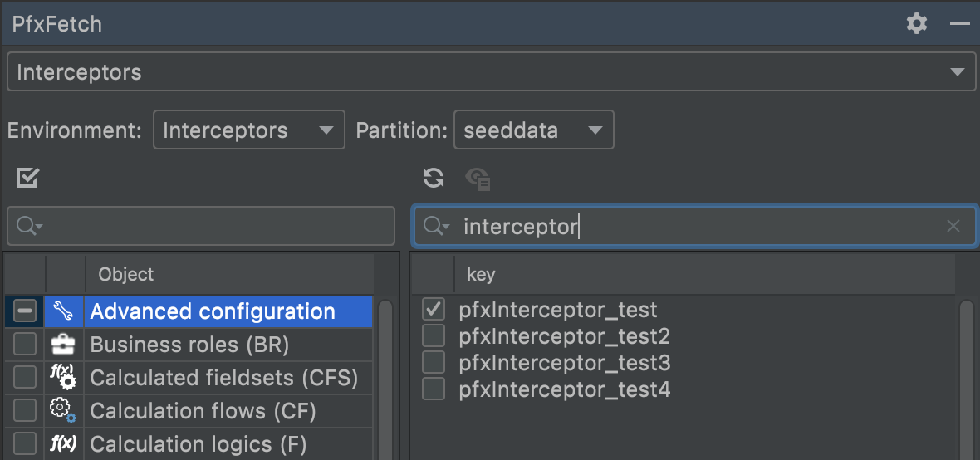The height and width of the screenshot is (460, 980).
Task: Click the Business roles briefcase icon
Action: tap(64, 345)
